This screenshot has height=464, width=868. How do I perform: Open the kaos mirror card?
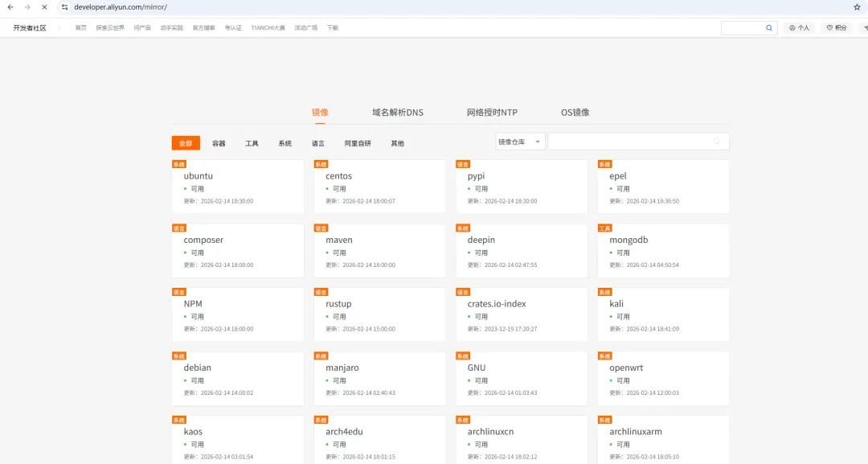pyautogui.click(x=237, y=440)
